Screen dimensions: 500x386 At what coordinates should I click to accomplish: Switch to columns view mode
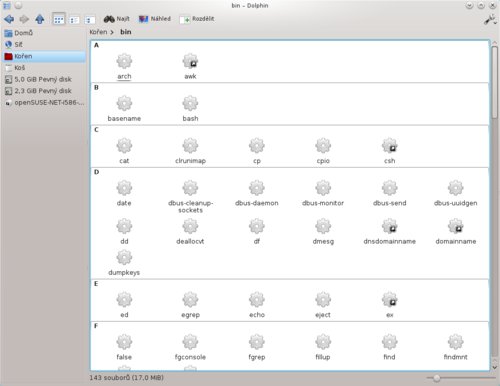[x=89, y=20]
